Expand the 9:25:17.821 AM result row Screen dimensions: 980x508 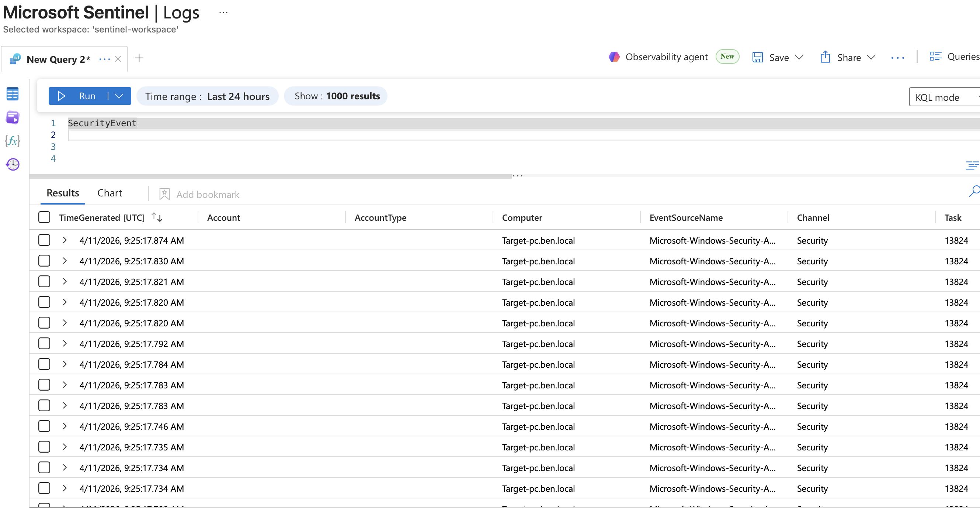65,281
